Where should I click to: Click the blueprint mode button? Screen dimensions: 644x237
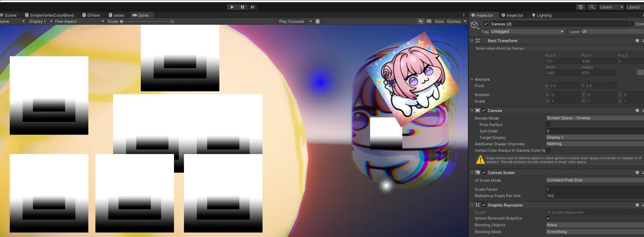click(x=640, y=72)
